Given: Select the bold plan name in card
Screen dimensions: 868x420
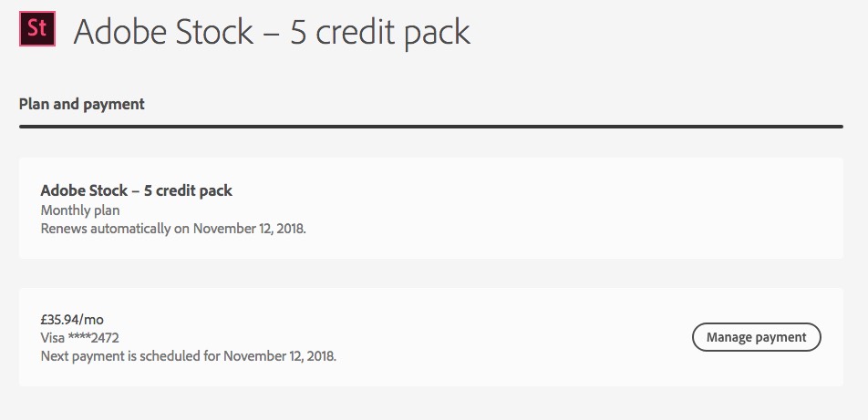Looking at the screenshot, I should tap(136, 191).
